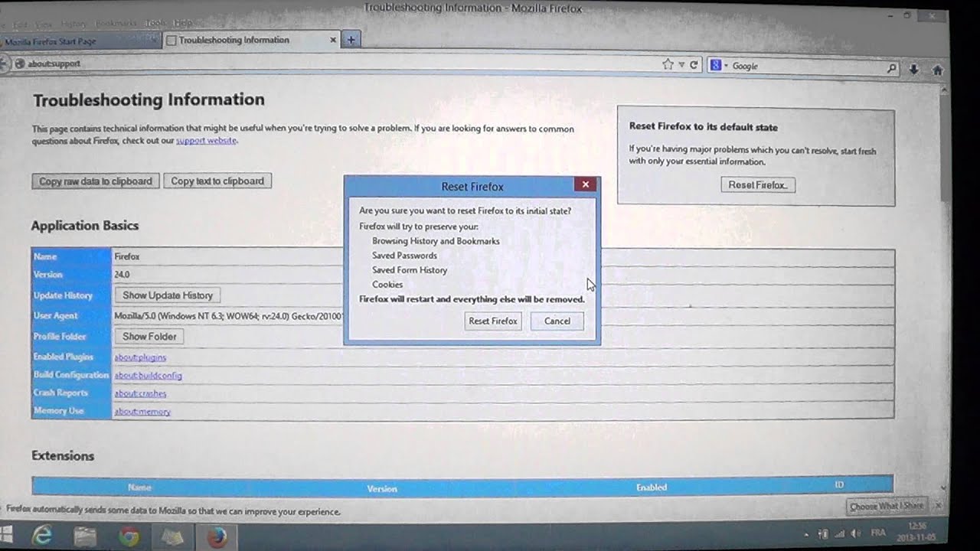Click the Troubleshooting Information heading
The width and height of the screenshot is (980, 551).
pyautogui.click(x=149, y=99)
